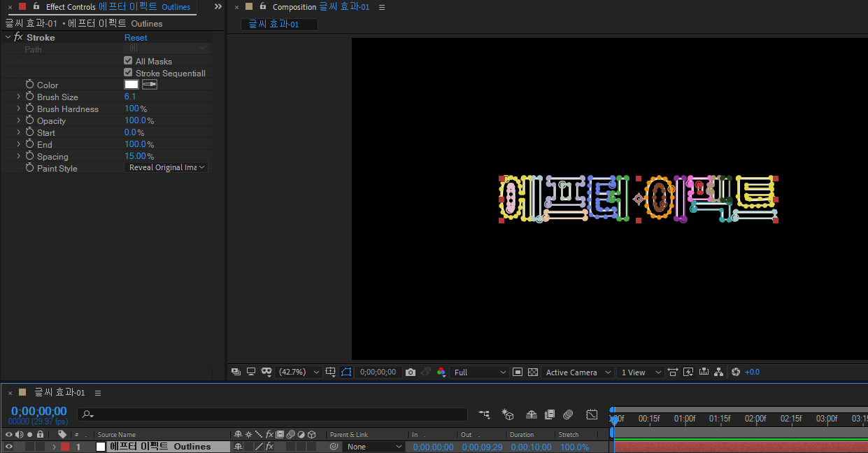This screenshot has height=453, width=868.
Task: Toggle the Opacity stopwatch
Action: (x=29, y=120)
